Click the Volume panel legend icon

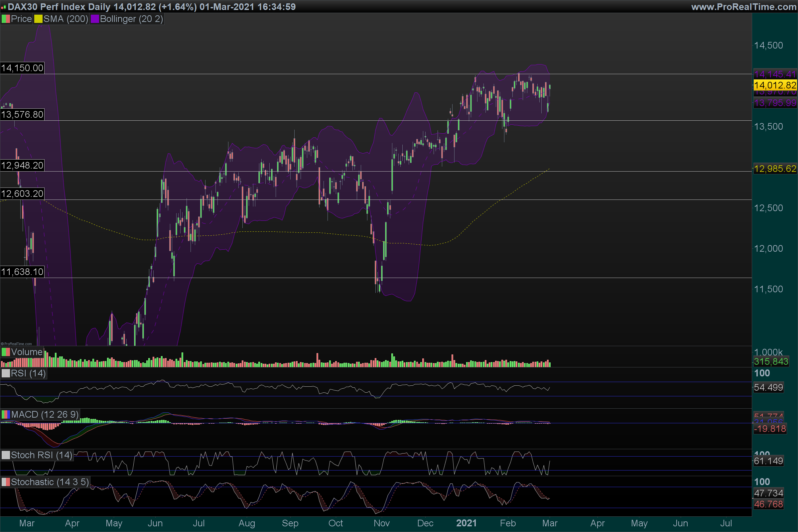[x=6, y=352]
